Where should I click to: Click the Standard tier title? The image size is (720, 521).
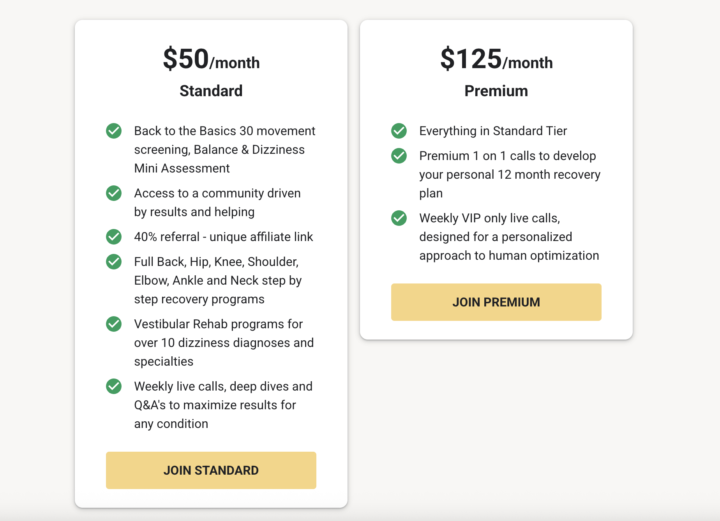click(x=211, y=91)
